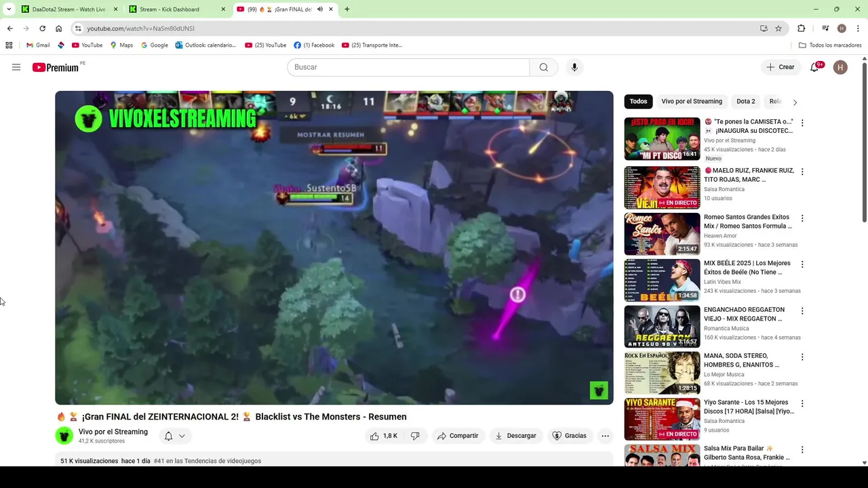Click the video player to pause
This screenshot has width=868, height=488.
click(x=334, y=248)
